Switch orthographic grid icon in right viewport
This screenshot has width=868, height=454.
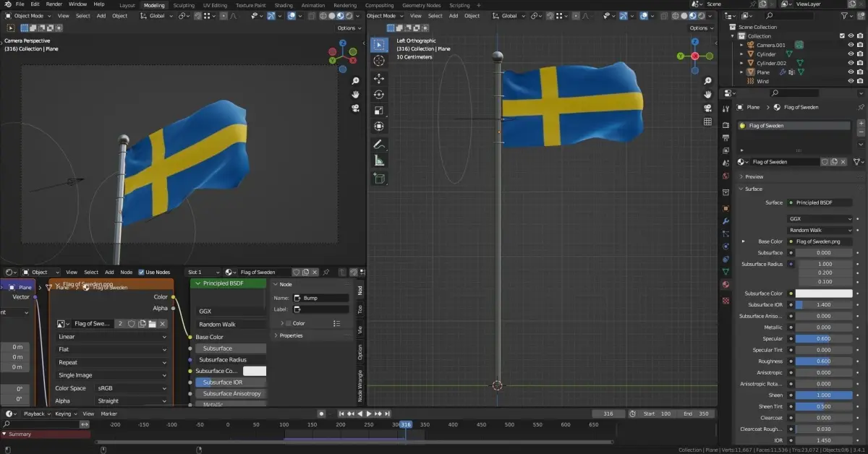[x=707, y=121]
